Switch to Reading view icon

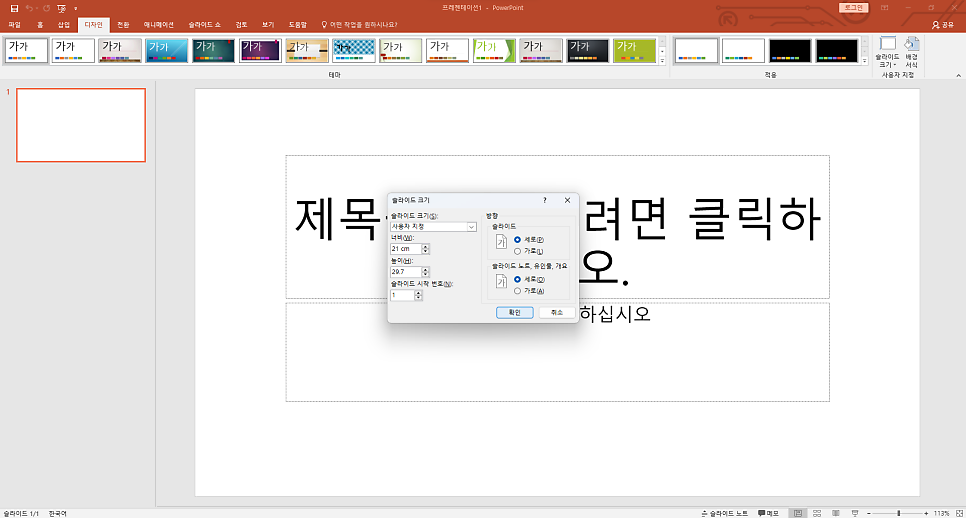836,513
